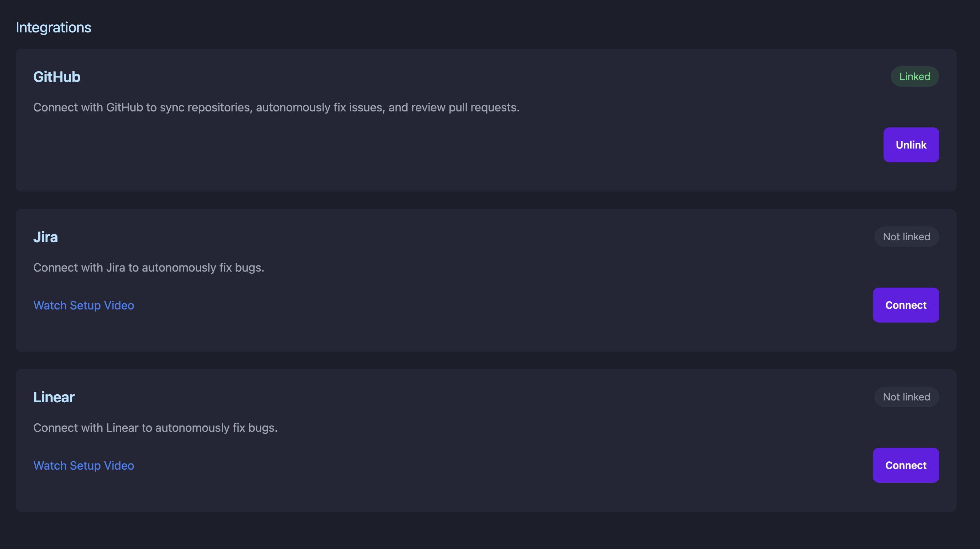Click Jira's Not linked status badge
Viewport: 980px width, 549px height.
click(906, 237)
